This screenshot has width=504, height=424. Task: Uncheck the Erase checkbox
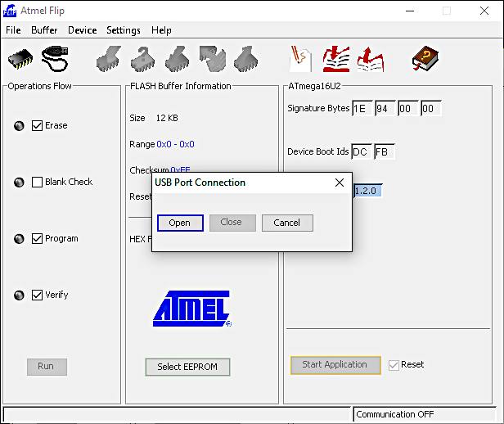[37, 125]
